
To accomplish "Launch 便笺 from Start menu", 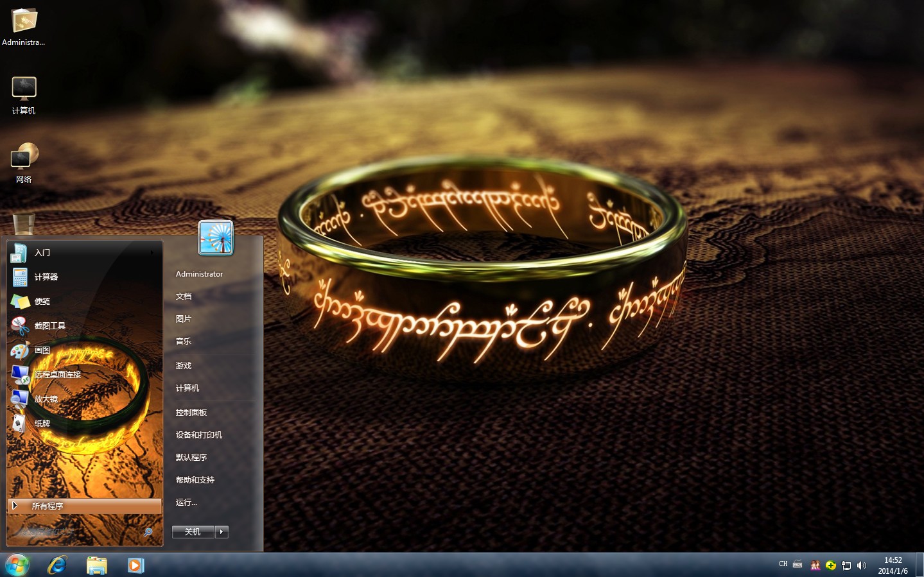I will [x=83, y=302].
